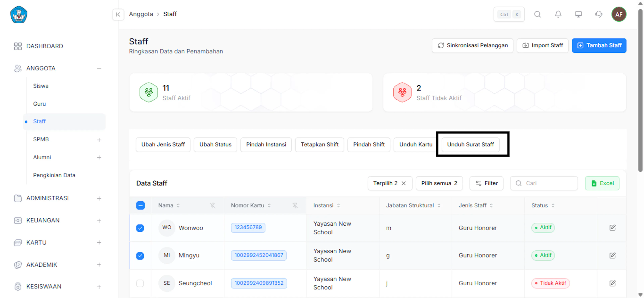Sort by Jabatan Struktural column
Viewport: 644px width, 298px height.
click(439, 205)
